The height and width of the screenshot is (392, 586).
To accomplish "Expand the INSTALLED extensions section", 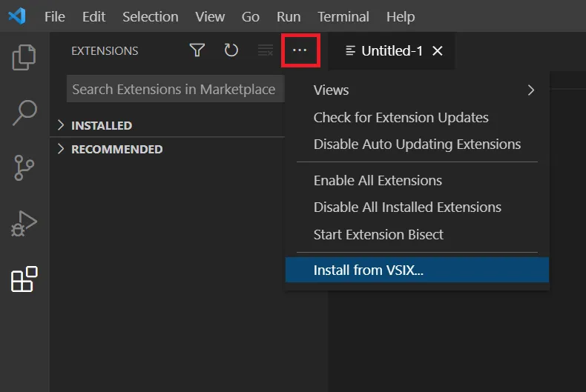I will click(x=101, y=125).
